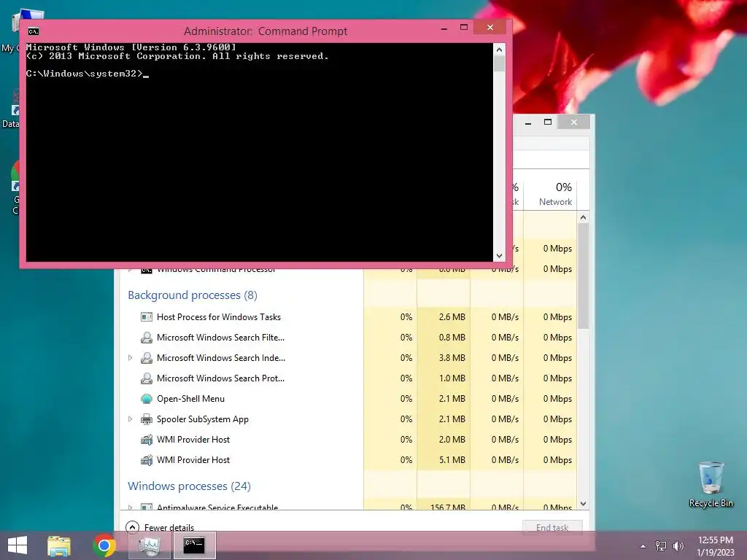Select the Host Process for Windows Tasks icon

point(146,317)
